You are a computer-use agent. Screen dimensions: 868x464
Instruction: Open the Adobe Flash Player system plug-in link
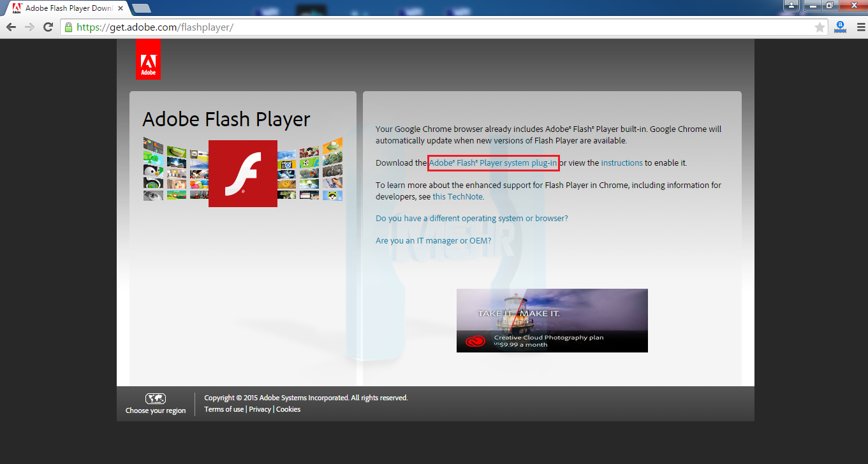pos(493,163)
